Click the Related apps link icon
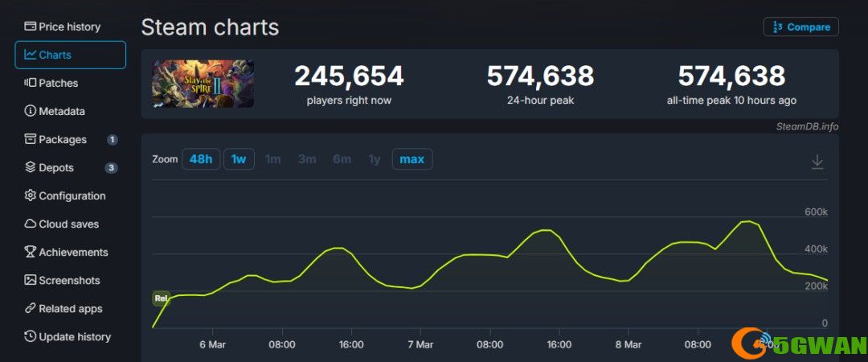The image size is (868, 362). pos(31,308)
